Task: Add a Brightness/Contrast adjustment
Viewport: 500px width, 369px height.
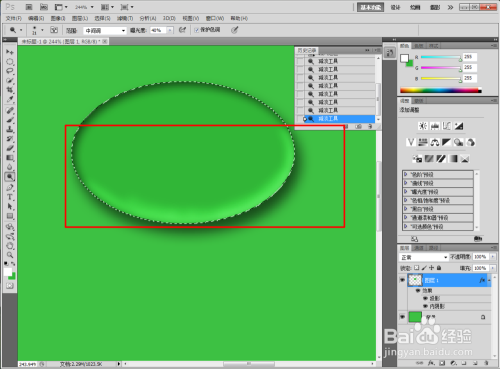Action: coord(423,126)
